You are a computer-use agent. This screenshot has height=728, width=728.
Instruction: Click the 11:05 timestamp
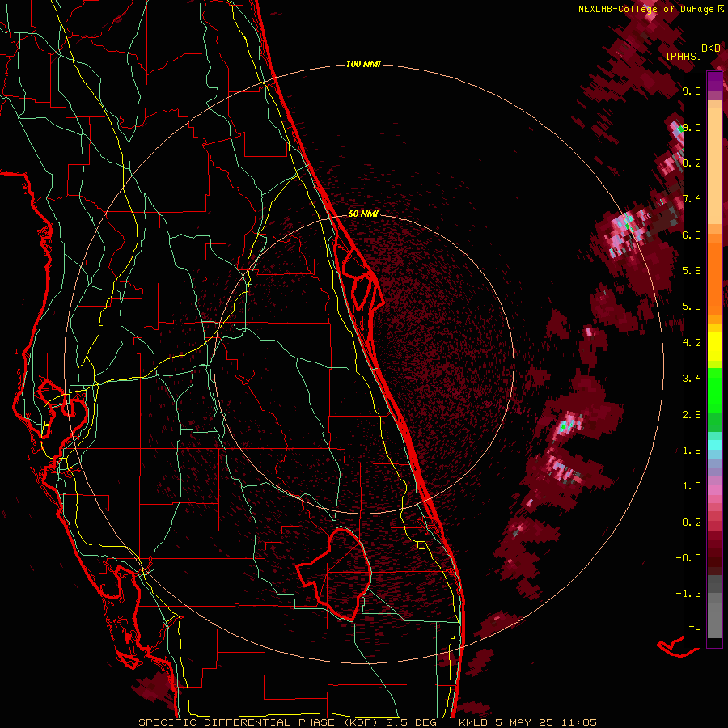[x=578, y=722]
